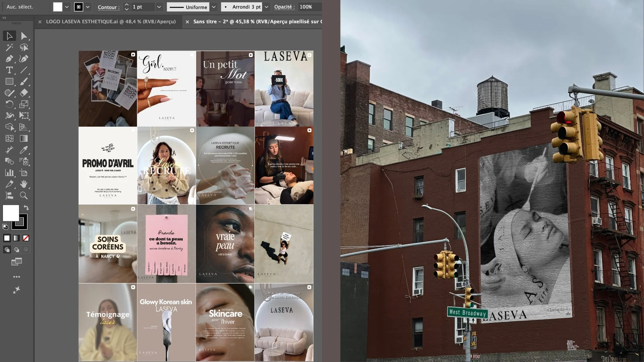Enable Draw Behind mode

coord(16,249)
